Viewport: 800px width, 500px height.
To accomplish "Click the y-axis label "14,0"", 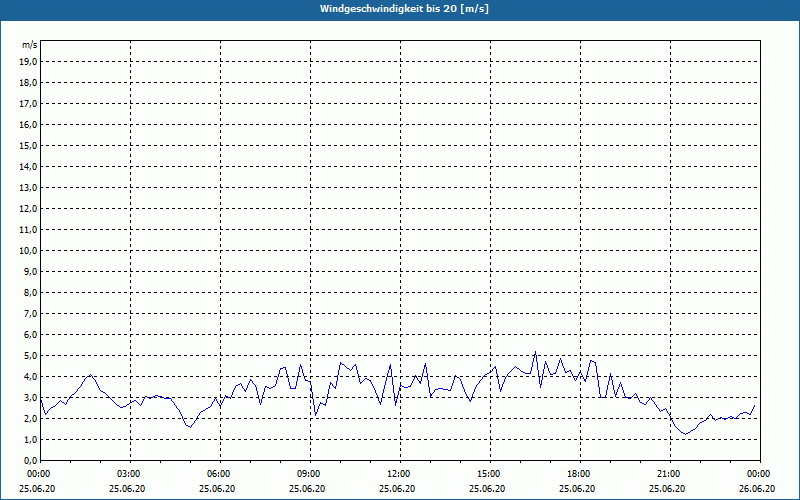I will [x=28, y=166].
